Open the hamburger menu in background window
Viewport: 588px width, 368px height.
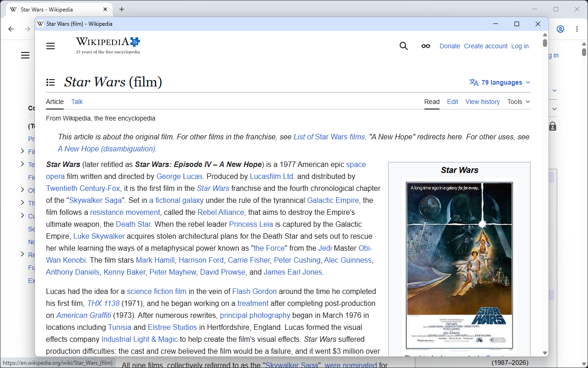click(25, 55)
